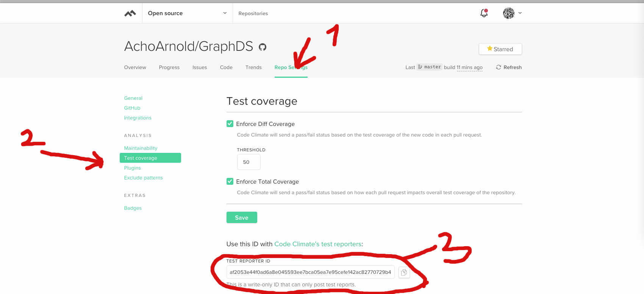Open the notifications bell icon
This screenshot has width=644, height=294.
coord(484,13)
